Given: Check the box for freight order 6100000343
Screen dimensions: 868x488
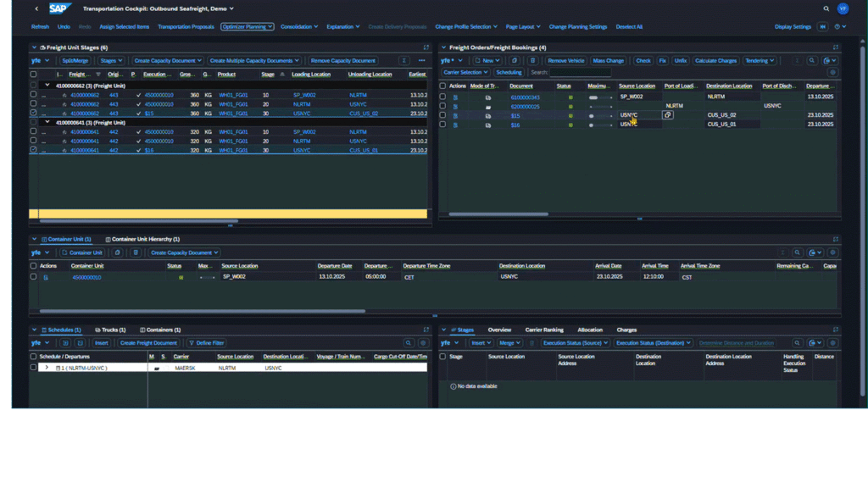Looking at the screenshot, I should (x=442, y=97).
